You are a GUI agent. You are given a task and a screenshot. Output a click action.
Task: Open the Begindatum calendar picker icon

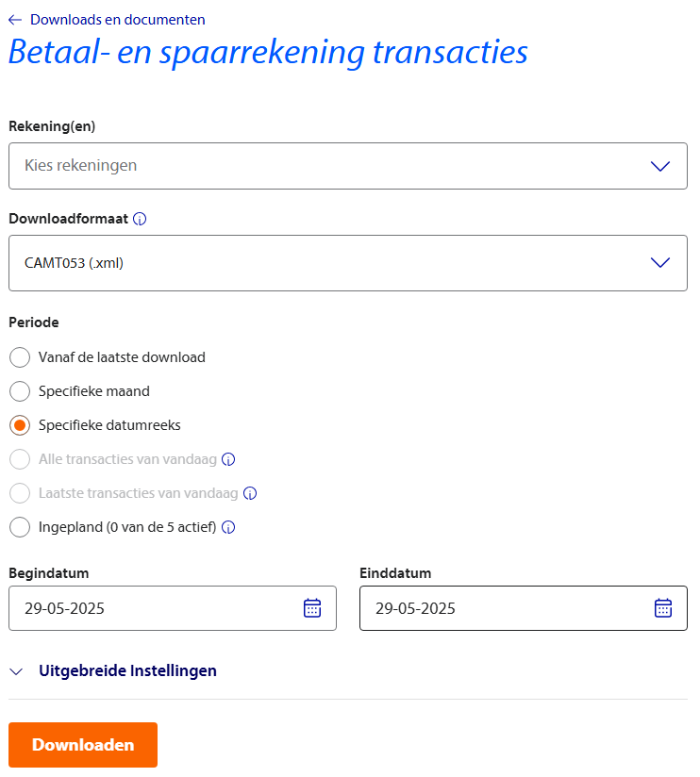(x=312, y=608)
